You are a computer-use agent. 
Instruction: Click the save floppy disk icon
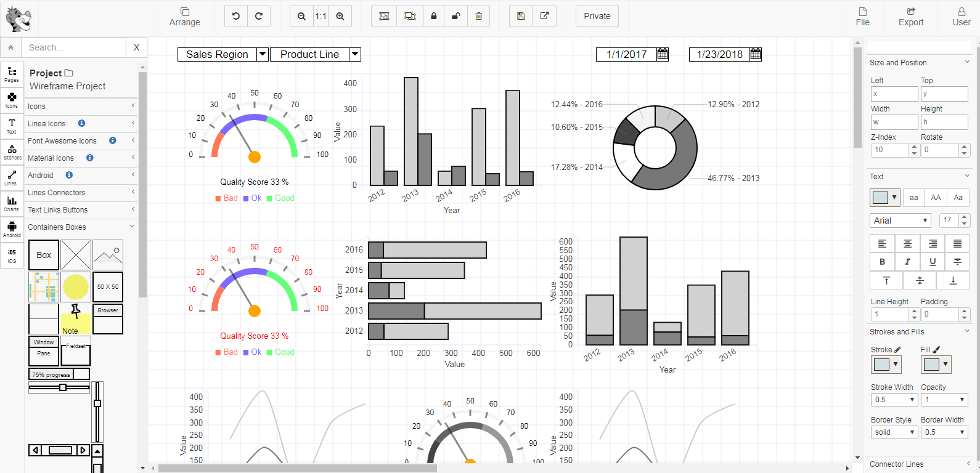click(521, 16)
